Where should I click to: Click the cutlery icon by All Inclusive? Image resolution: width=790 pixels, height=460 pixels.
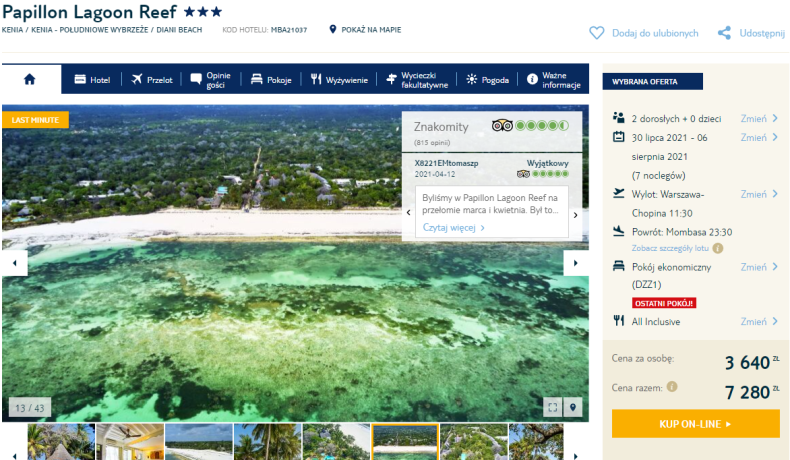(619, 320)
